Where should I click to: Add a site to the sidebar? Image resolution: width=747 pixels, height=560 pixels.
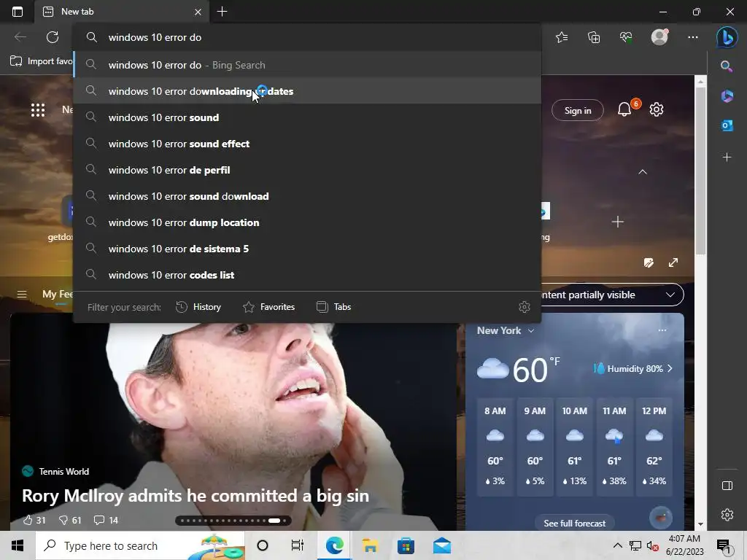coord(727,157)
